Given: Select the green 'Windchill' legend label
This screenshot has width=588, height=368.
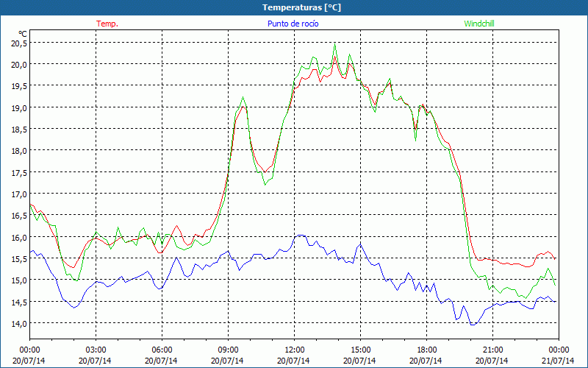Looking at the screenshot, I should point(479,24).
